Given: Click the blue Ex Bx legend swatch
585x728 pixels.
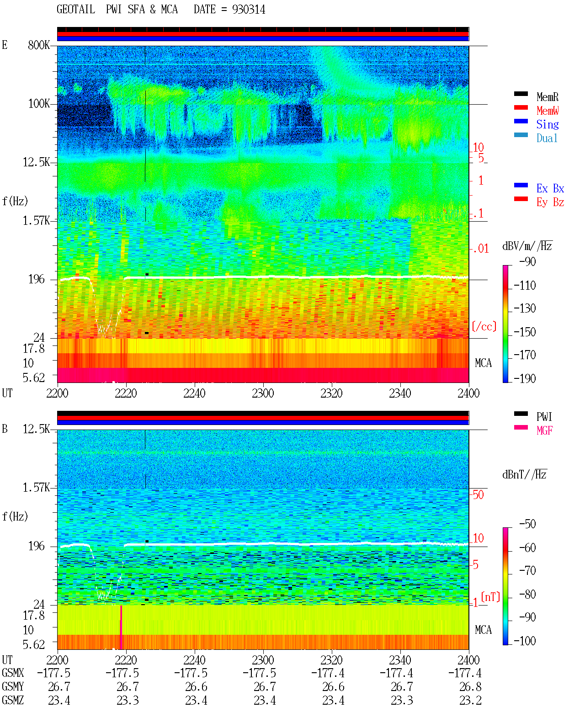Looking at the screenshot, I should click(521, 185).
